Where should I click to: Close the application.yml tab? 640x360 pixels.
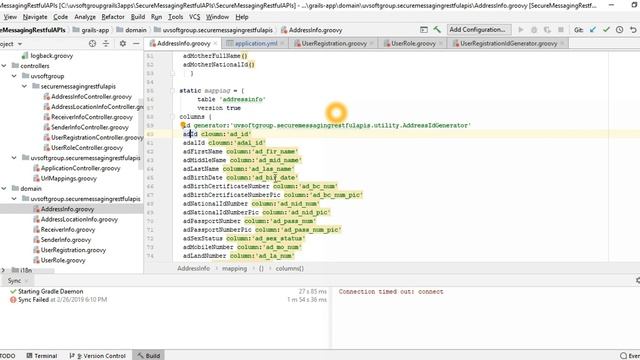tap(283, 43)
